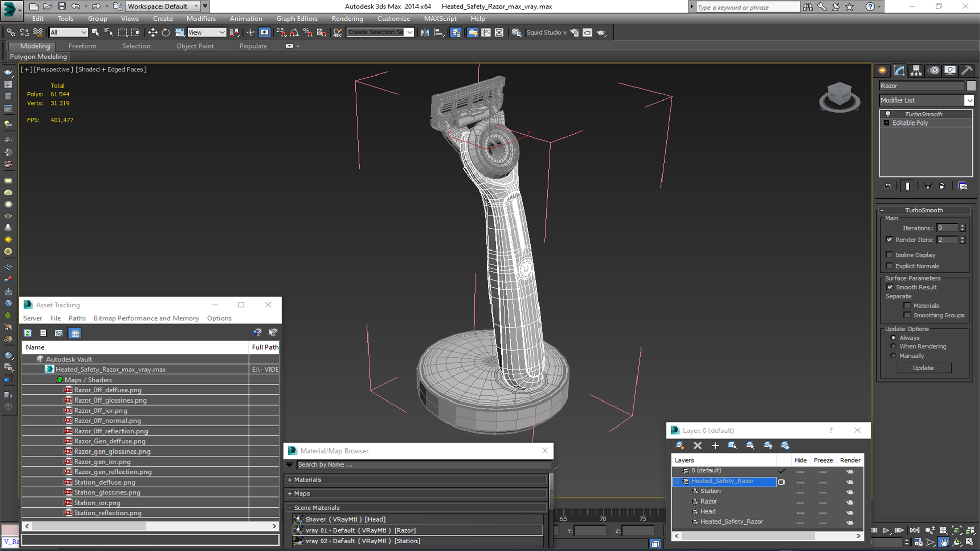Open the Modifier List dropdown
The width and height of the screenshot is (980, 551).
969,101
